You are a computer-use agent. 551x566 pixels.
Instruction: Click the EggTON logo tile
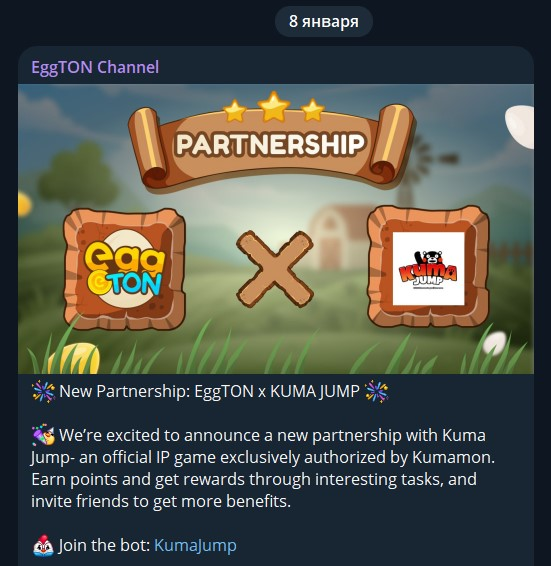click(x=125, y=269)
